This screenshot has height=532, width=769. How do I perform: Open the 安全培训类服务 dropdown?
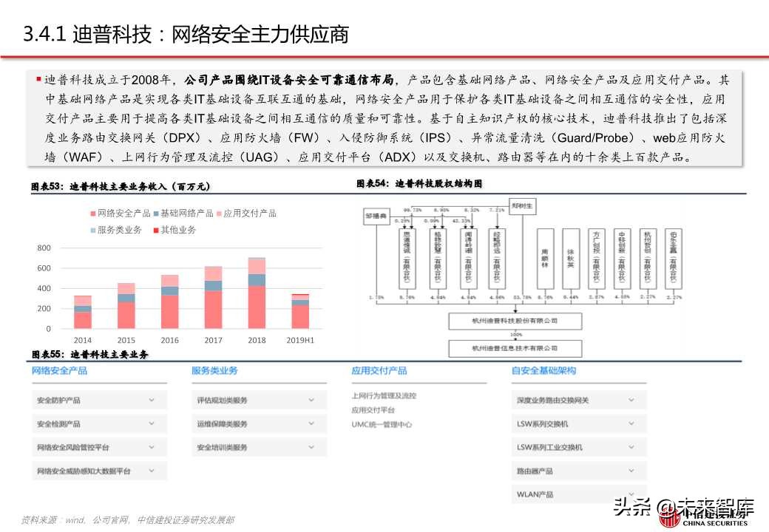point(259,448)
